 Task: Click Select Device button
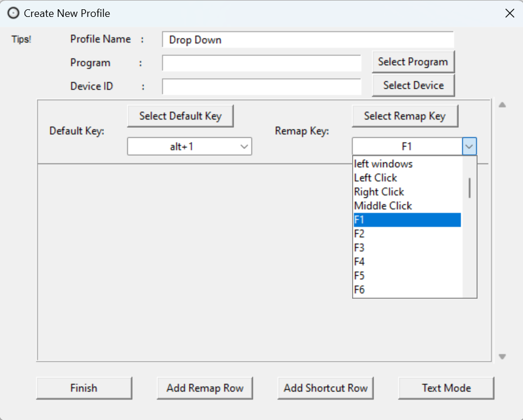pos(413,85)
